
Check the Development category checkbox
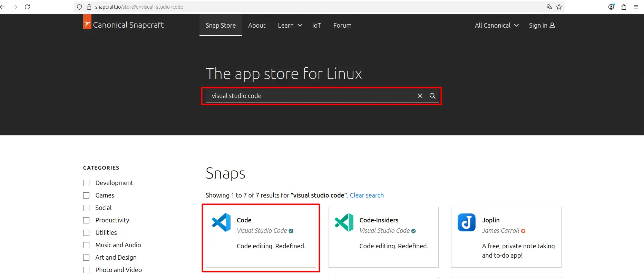(x=86, y=183)
